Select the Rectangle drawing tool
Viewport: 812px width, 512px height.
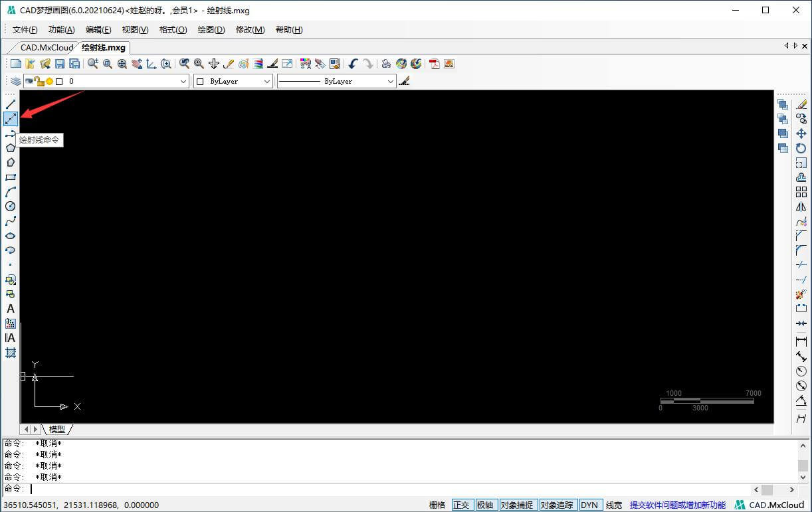[11, 177]
